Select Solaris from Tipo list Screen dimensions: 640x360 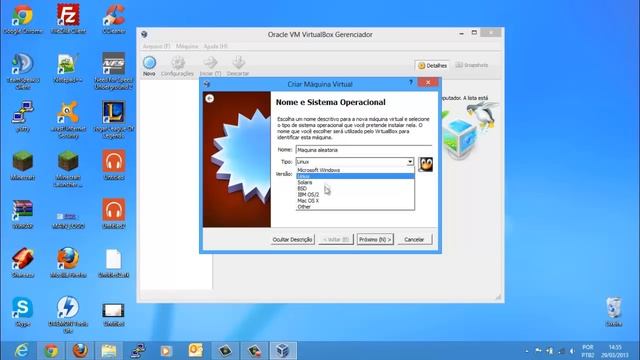tap(355, 182)
